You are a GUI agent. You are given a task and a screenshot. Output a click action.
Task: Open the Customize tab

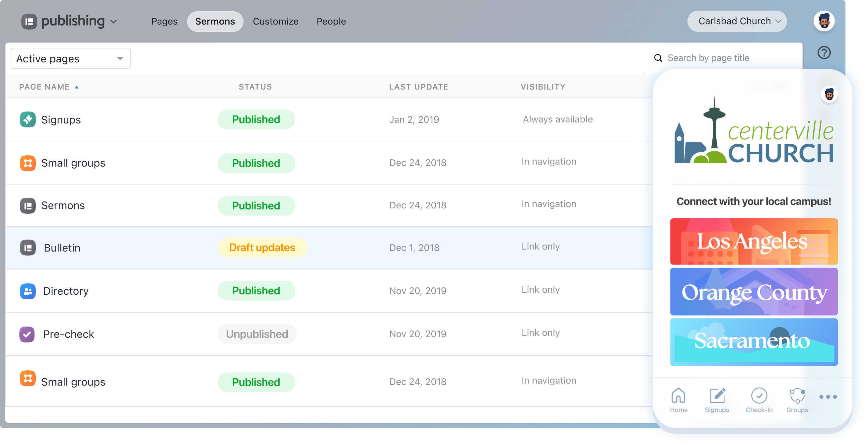[x=275, y=21]
